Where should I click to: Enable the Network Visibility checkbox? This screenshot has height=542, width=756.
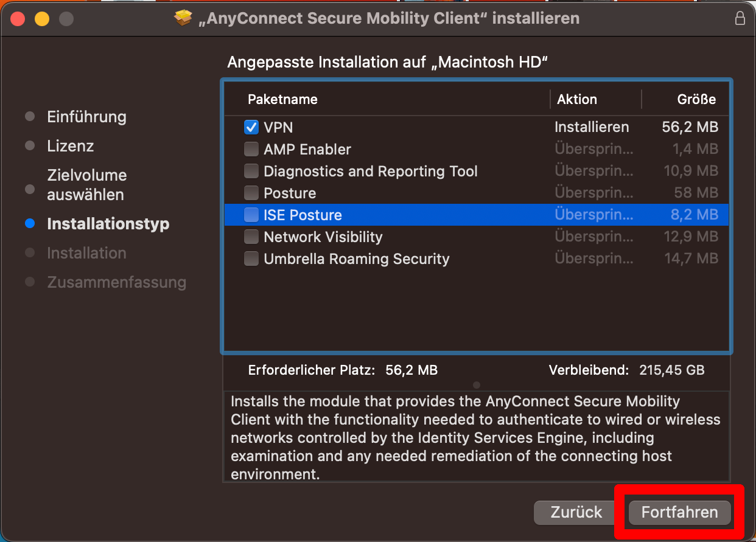coord(251,237)
